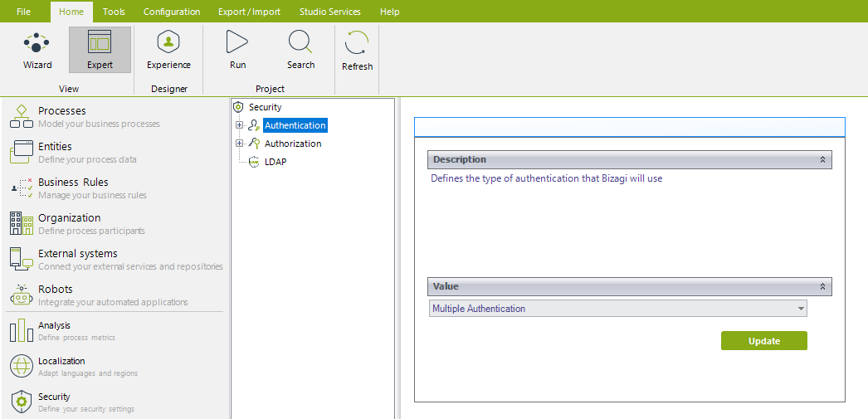This screenshot has width=868, height=419.
Task: Click the 'Define process metrics' text
Action: pyautogui.click(x=77, y=337)
